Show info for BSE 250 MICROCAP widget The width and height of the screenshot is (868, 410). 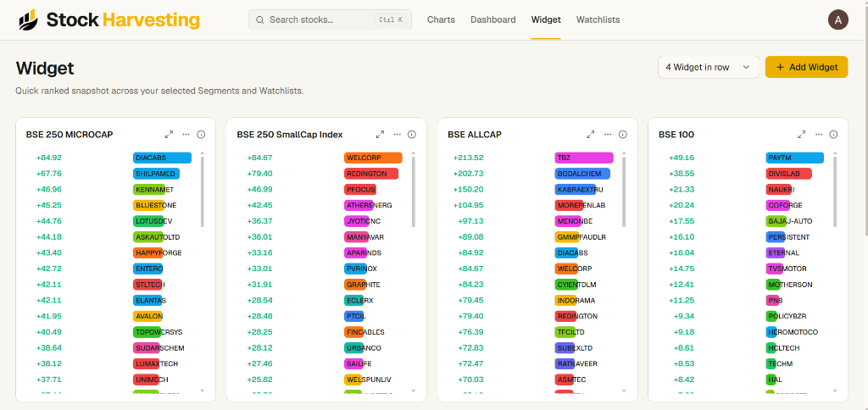[201, 135]
